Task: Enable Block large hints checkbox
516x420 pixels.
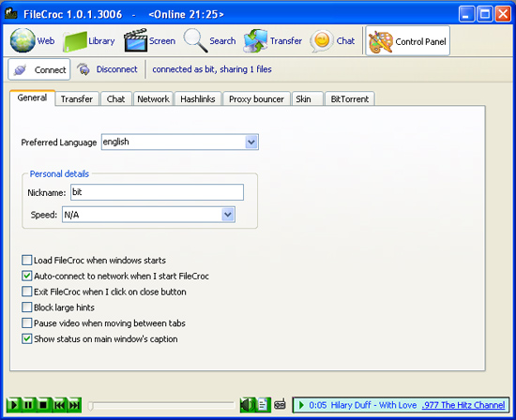Action: 26,307
